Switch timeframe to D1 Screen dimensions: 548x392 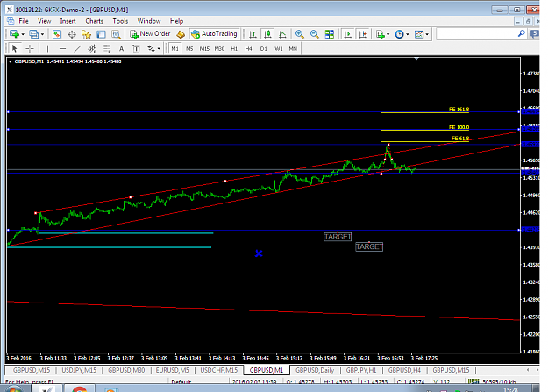point(264,49)
